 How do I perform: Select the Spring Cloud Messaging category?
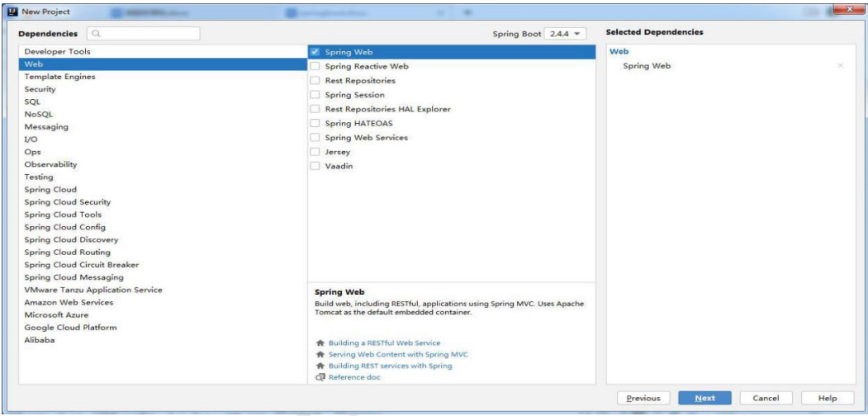(x=163, y=277)
